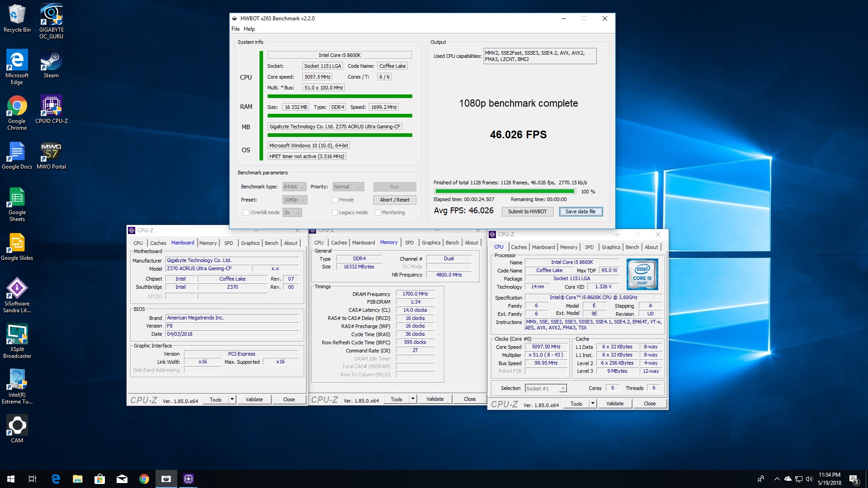Toggle the Pmode checkbox

335,200
